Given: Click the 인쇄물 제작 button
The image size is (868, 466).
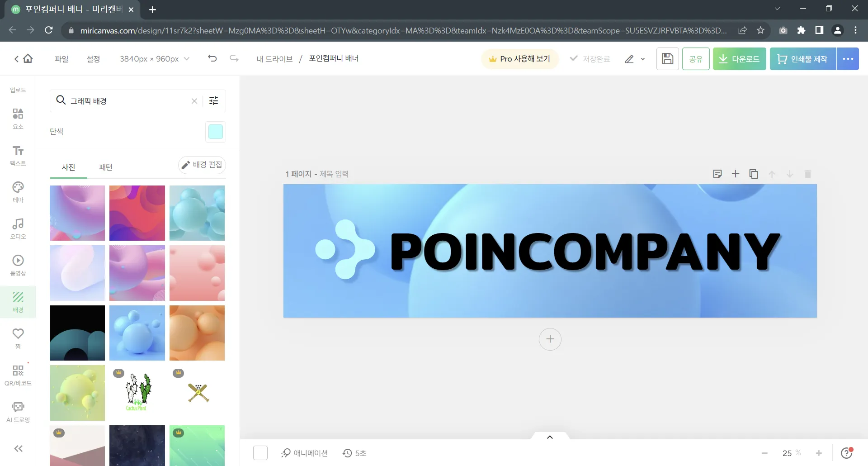Looking at the screenshot, I should tap(803, 59).
